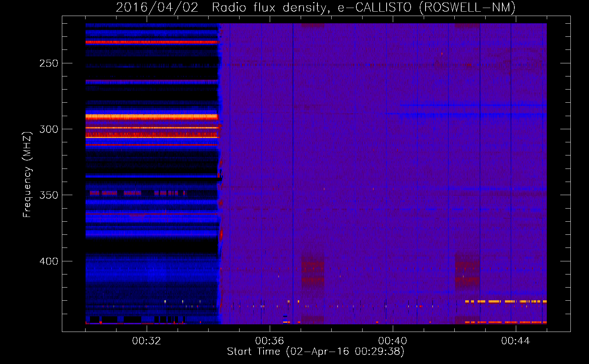
Task: Click the '00:32' time tick label
Action: click(x=146, y=341)
